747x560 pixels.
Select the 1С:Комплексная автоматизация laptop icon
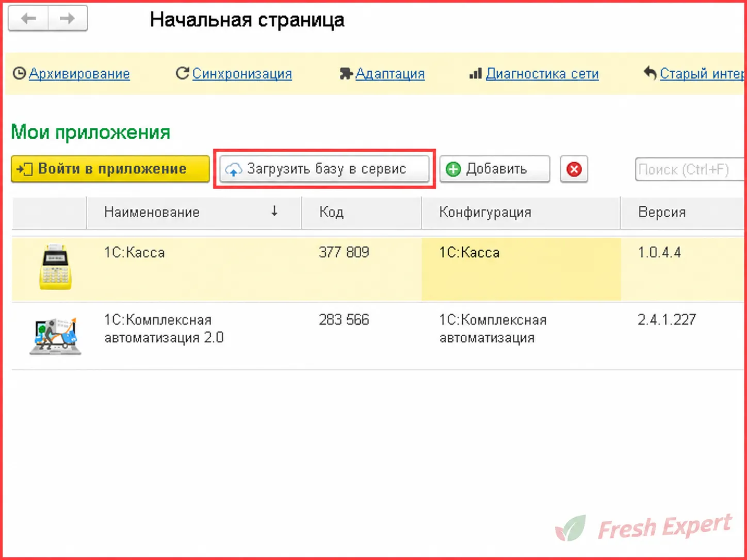pyautogui.click(x=55, y=336)
